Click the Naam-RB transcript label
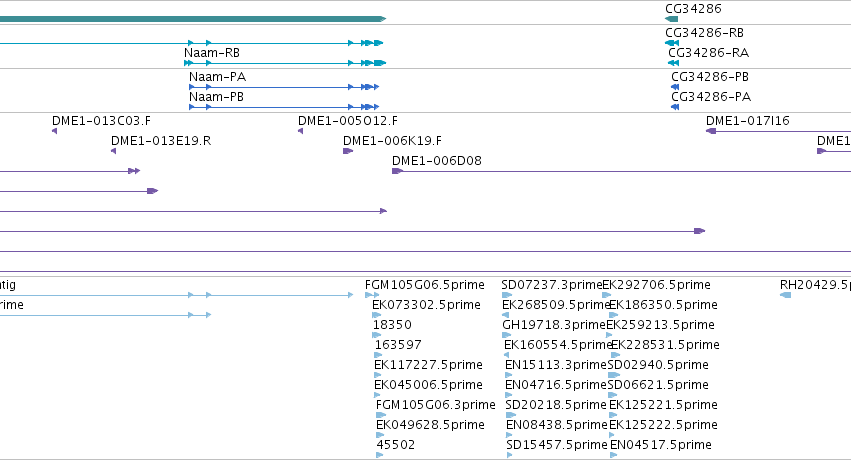851x460 pixels. 212,53
